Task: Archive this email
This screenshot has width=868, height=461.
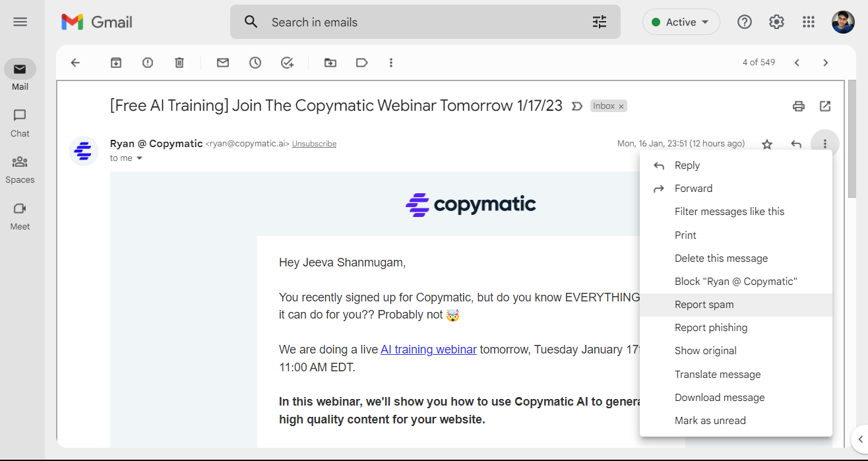Action: (x=116, y=63)
